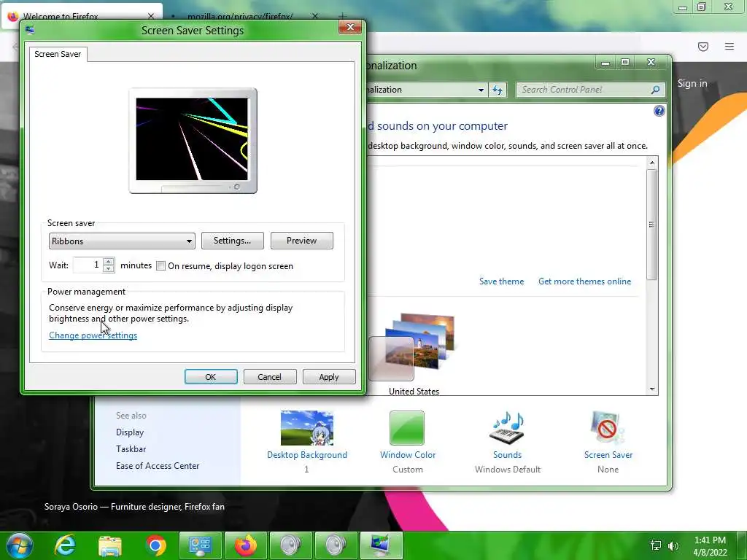747x560 pixels.
Task: Click the Apply button
Action: [x=329, y=377]
